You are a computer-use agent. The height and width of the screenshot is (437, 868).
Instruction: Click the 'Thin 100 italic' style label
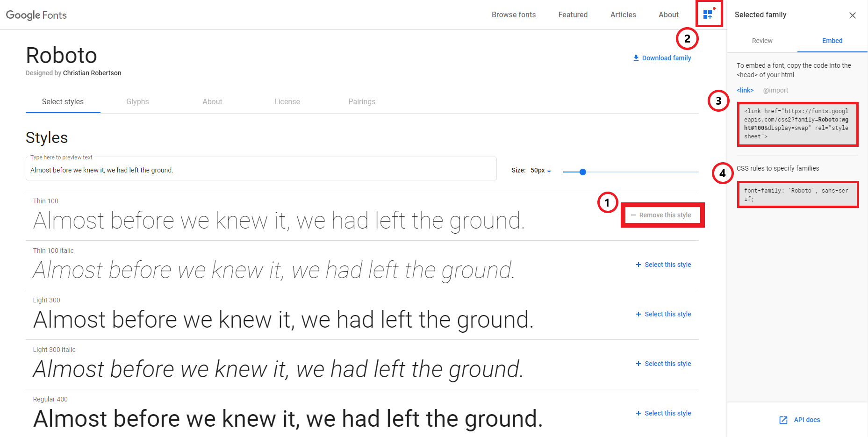[53, 251]
